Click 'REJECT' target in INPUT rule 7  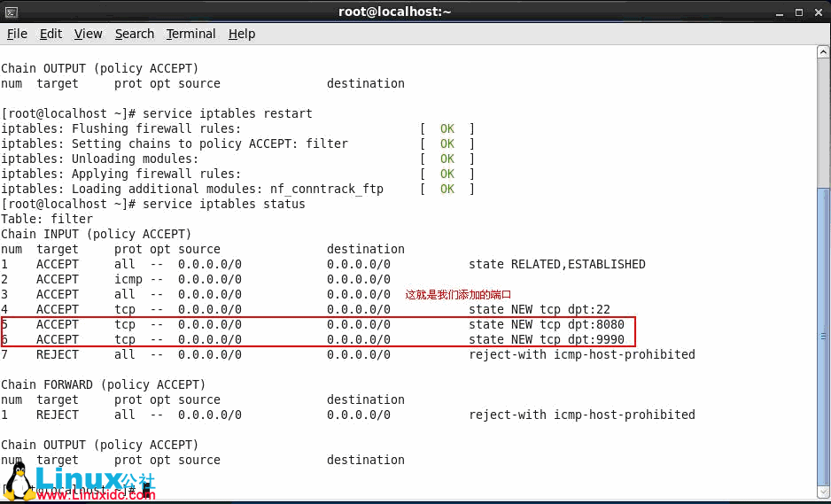[x=58, y=354]
